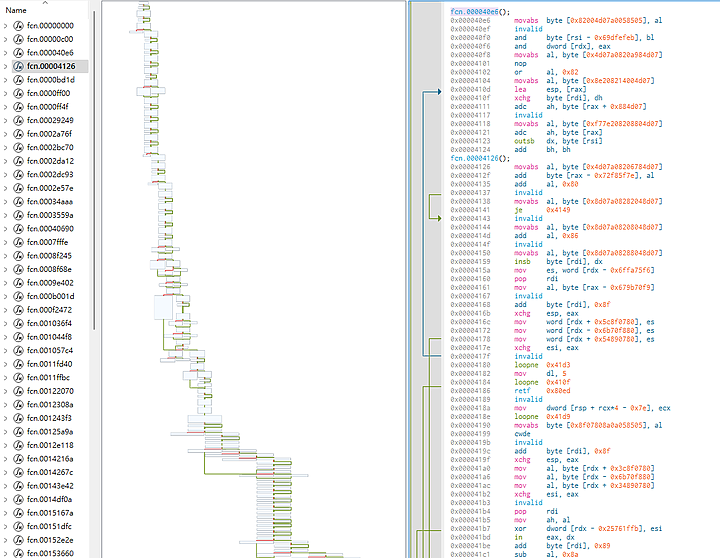Click the function icon beside fcn.00040690

coord(18,229)
